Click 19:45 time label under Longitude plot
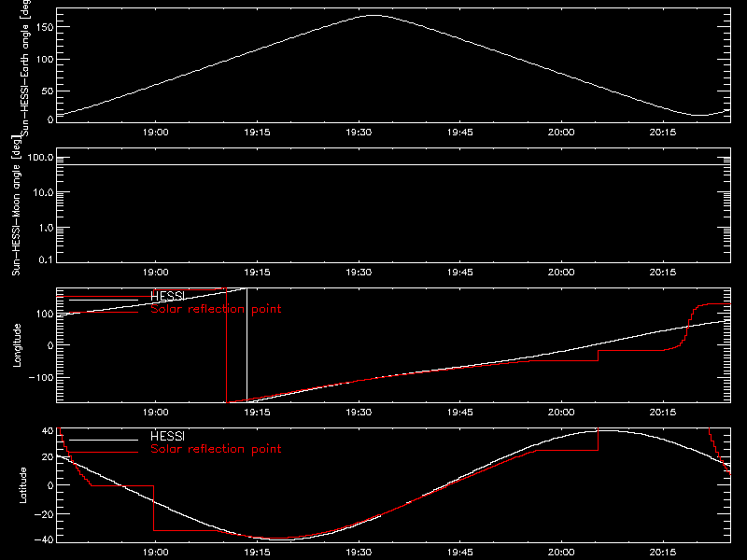 pyautogui.click(x=459, y=413)
